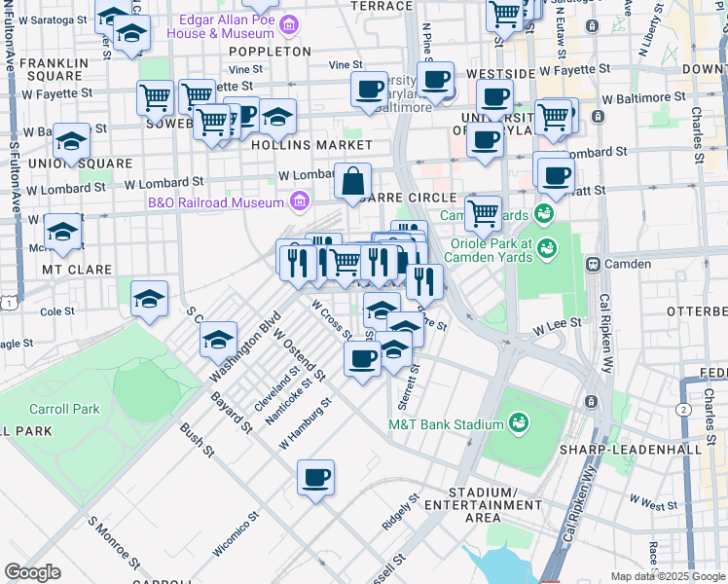This screenshot has width=728, height=584.
Task: Click the school marker near Mt Clare
Action: [x=62, y=232]
